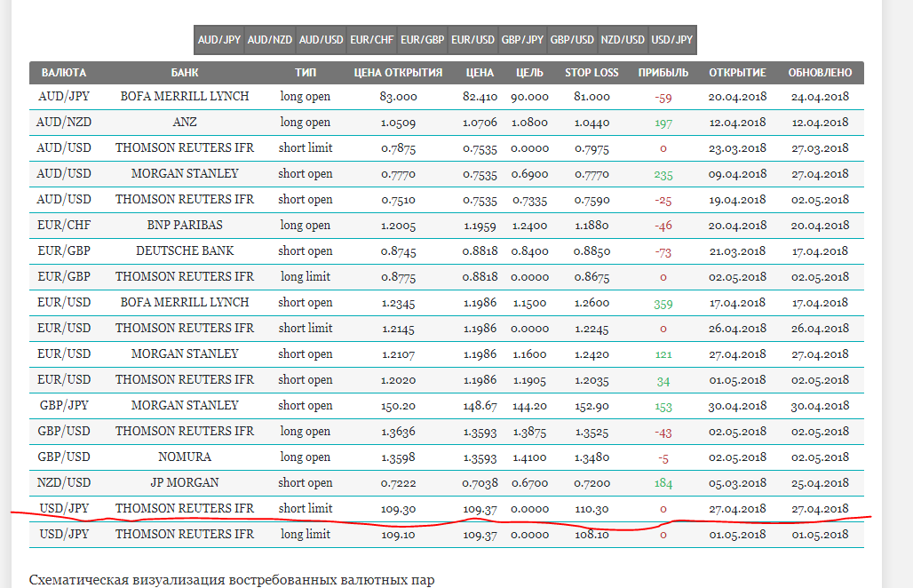Screen dimensions: 913x588
Task: Click the heading Схематическая визуализация востребованных валютных пар
Action: pyautogui.click(x=232, y=580)
